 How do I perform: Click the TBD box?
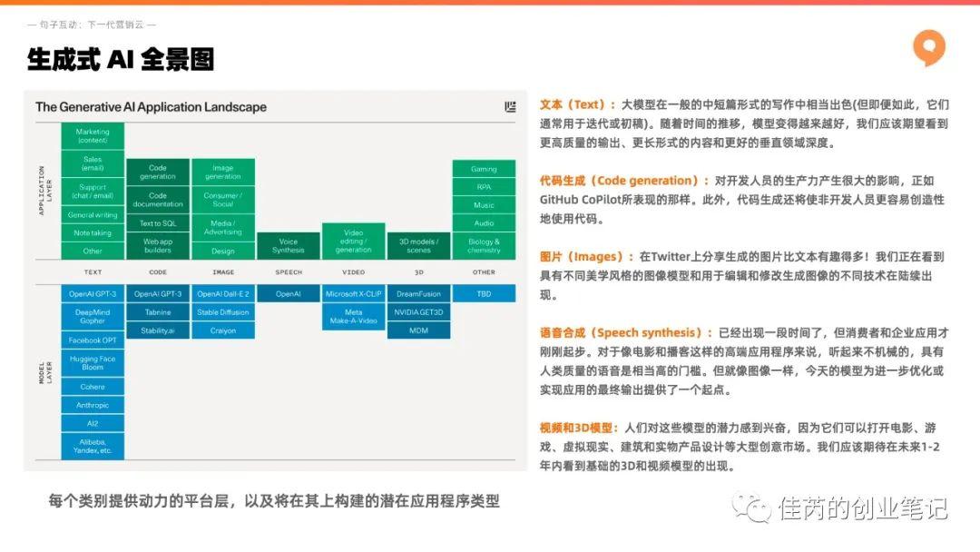484,294
